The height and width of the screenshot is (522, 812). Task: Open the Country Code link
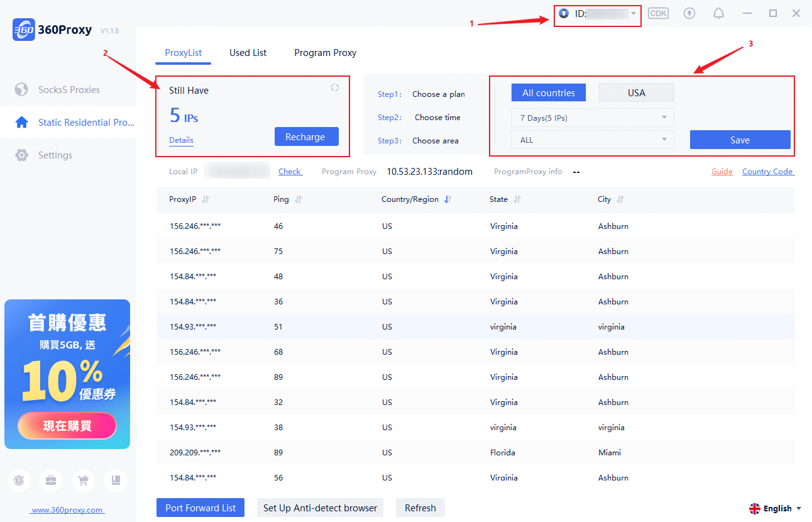[768, 172]
